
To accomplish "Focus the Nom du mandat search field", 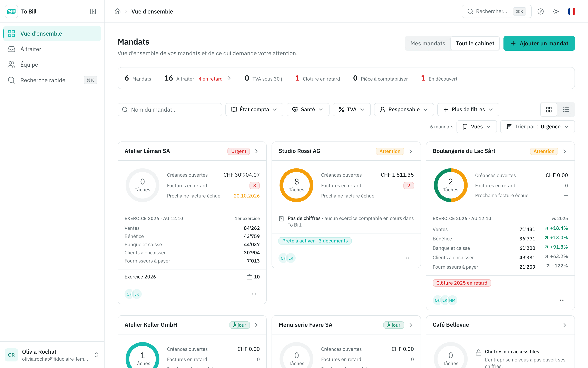I will [x=170, y=110].
